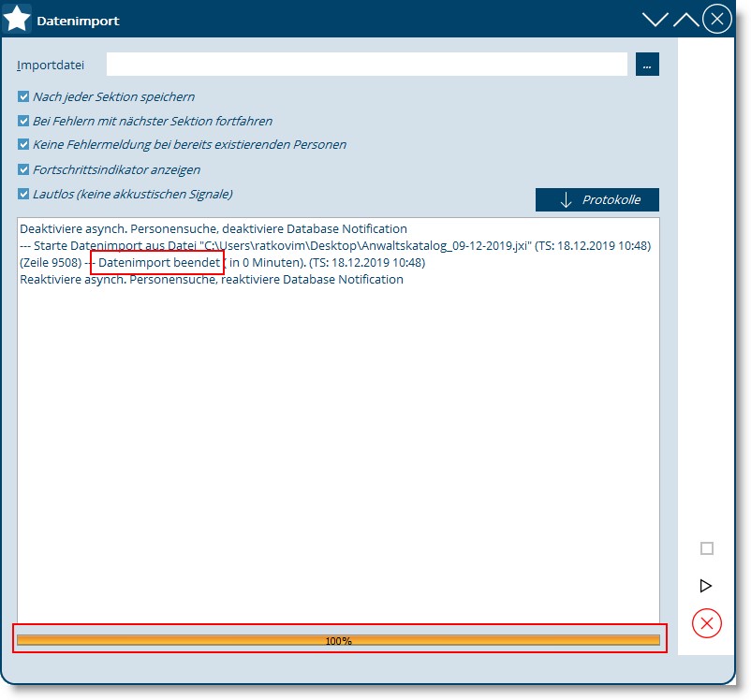751x700 pixels.
Task: Uncheck the 'Lautlos' silent mode option
Action: [23, 195]
